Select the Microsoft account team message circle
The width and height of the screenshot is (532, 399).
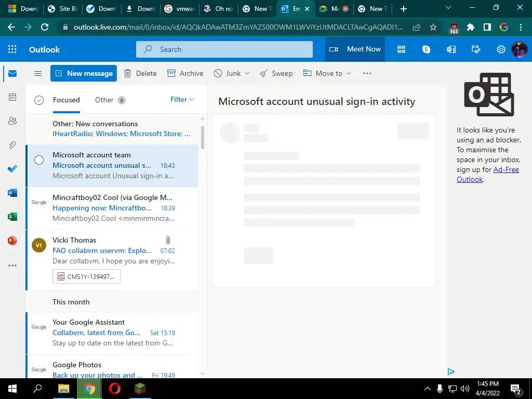click(39, 160)
